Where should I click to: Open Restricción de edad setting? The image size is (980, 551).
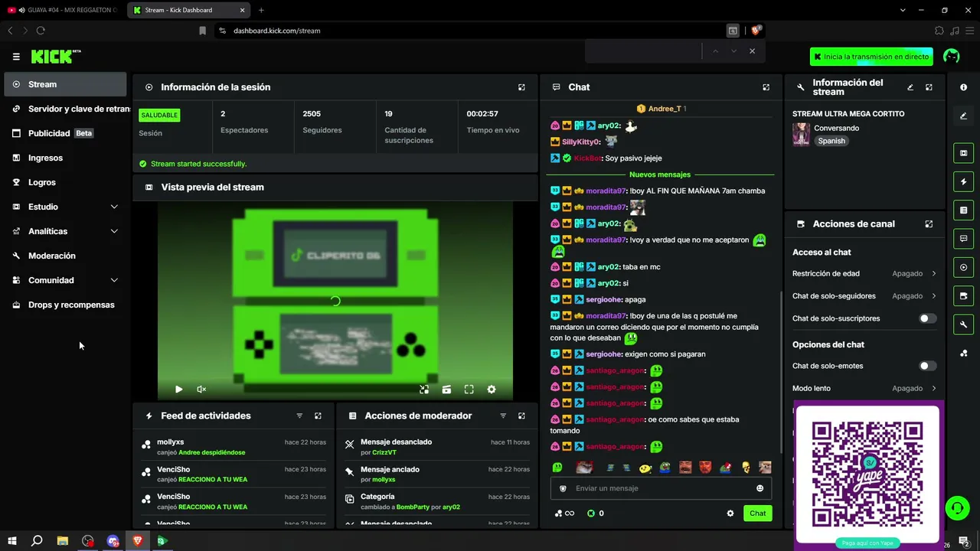click(864, 273)
